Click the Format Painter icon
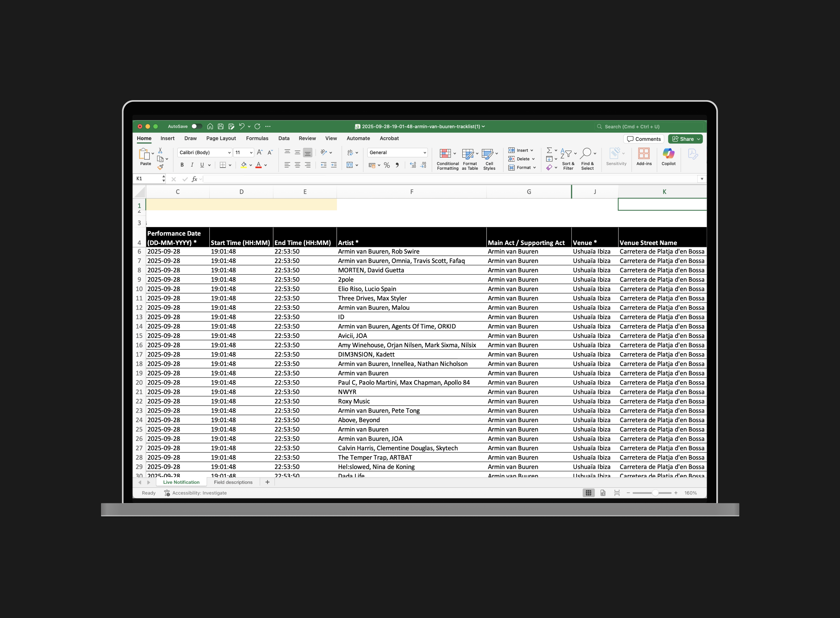The width and height of the screenshot is (840, 618). pyautogui.click(x=161, y=167)
